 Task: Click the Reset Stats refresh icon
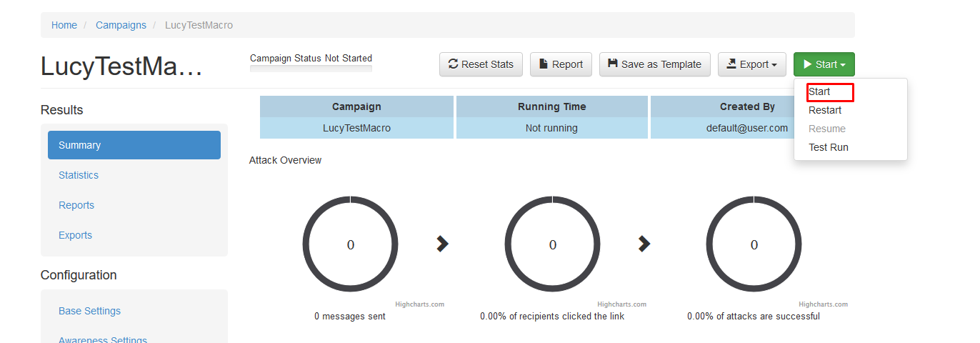(453, 64)
